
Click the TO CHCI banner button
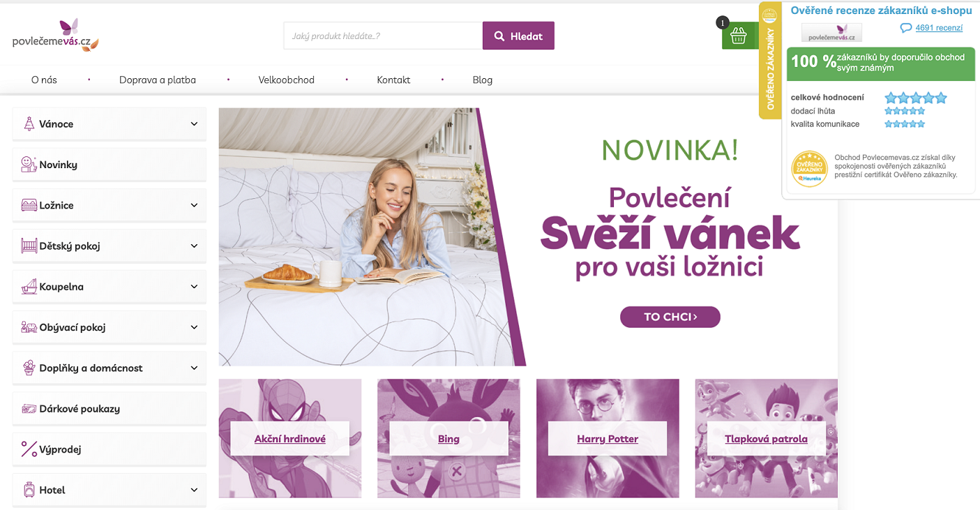670,317
